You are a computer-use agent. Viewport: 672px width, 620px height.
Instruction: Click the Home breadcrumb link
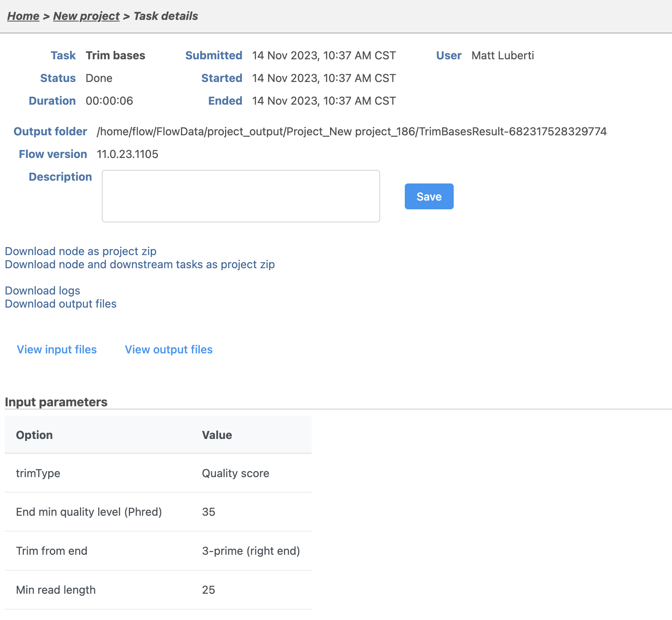pyautogui.click(x=23, y=16)
